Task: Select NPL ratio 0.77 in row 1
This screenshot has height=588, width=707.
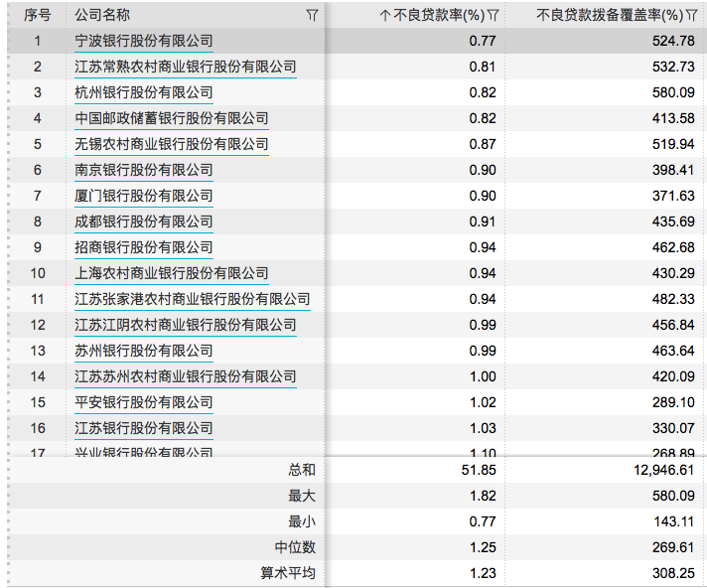Action: point(483,41)
